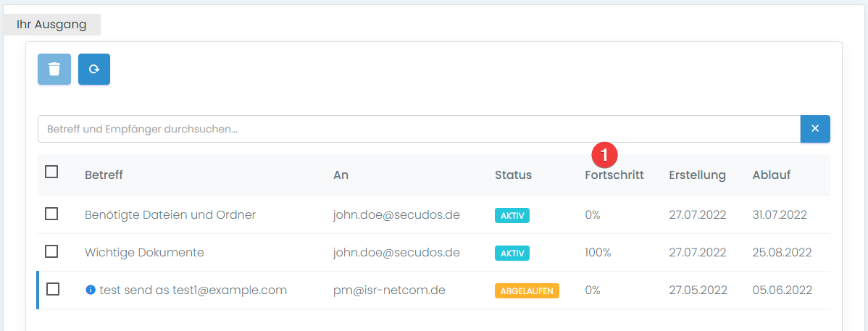Check the Benötigte Dateien und Ordner row
The image size is (868, 331).
point(51,214)
